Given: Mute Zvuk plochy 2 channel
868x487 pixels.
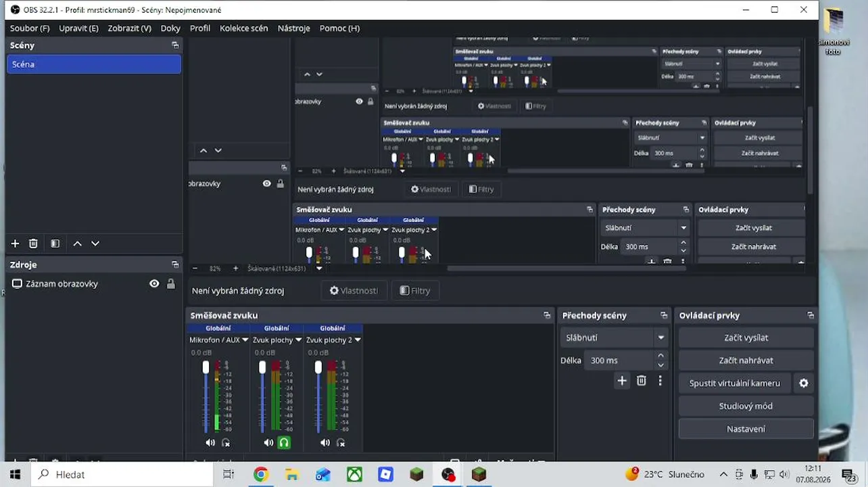Looking at the screenshot, I should coord(325,442).
